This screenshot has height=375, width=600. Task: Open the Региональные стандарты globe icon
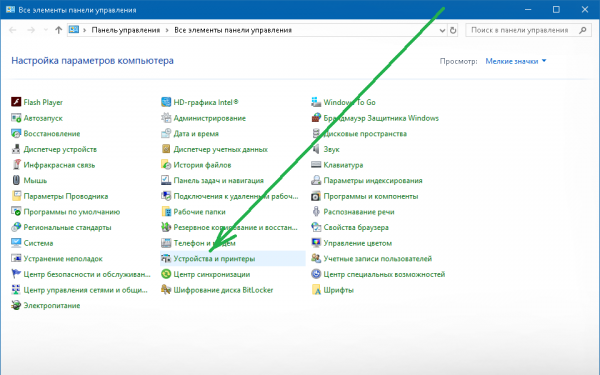coord(16,227)
